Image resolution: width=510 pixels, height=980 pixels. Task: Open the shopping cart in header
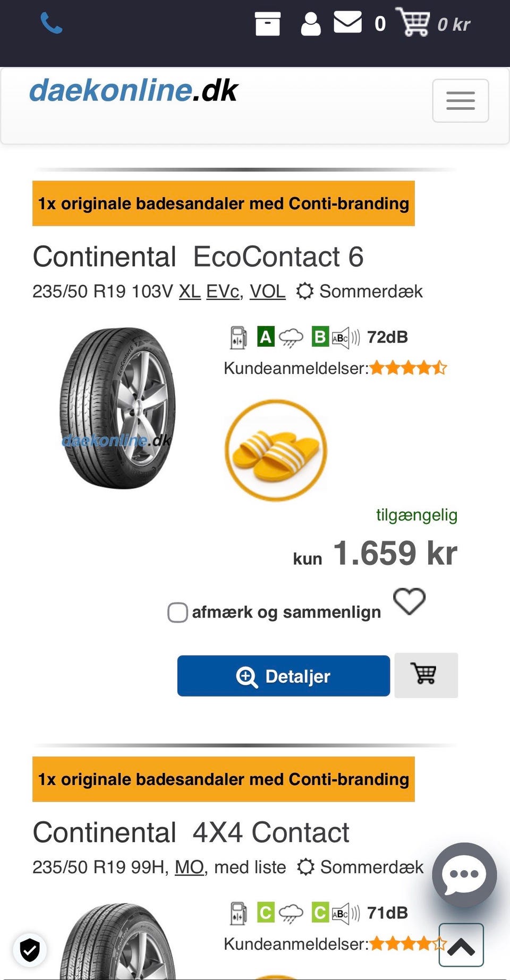(414, 22)
